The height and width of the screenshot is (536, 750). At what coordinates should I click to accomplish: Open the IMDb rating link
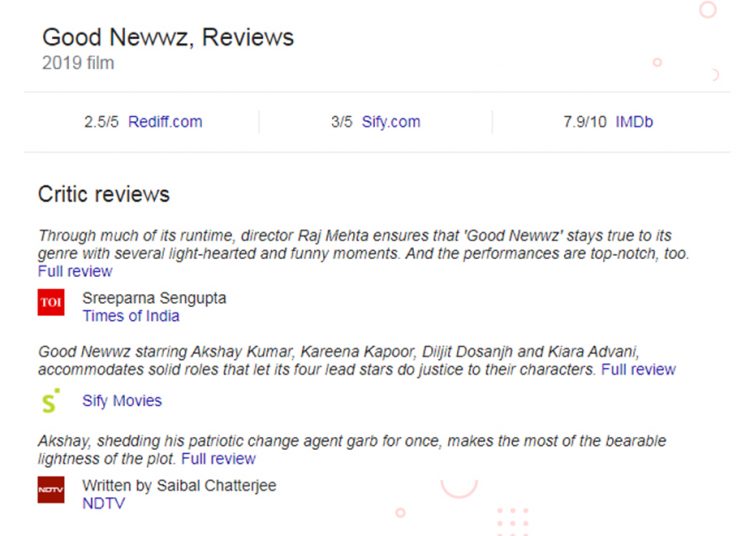point(634,122)
